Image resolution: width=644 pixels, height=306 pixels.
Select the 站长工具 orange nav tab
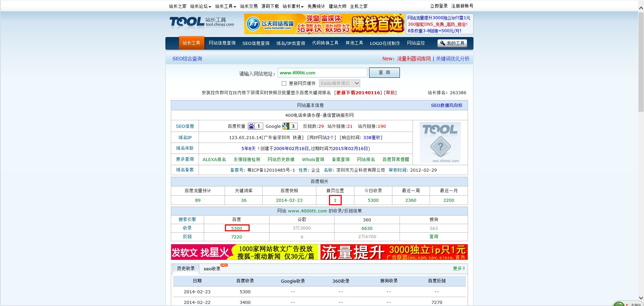click(191, 43)
